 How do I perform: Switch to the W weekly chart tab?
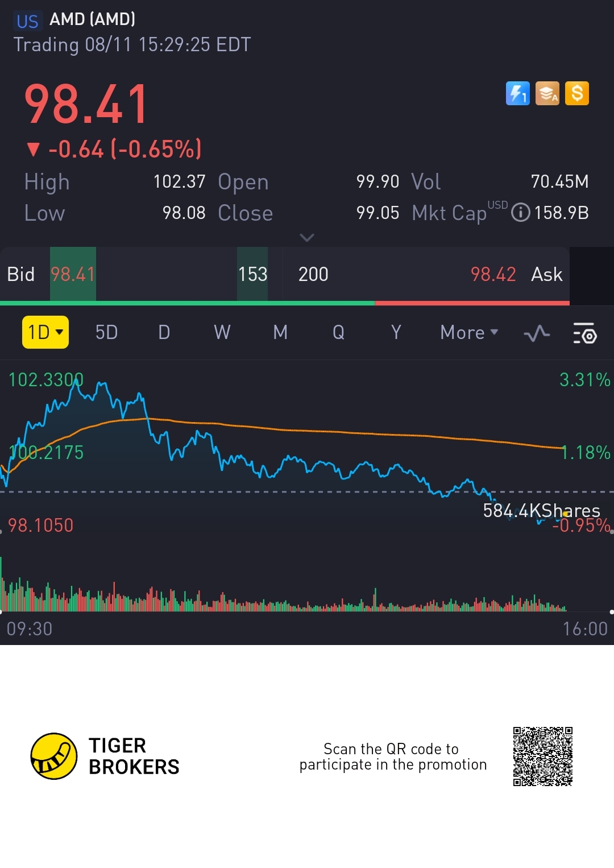[222, 332]
